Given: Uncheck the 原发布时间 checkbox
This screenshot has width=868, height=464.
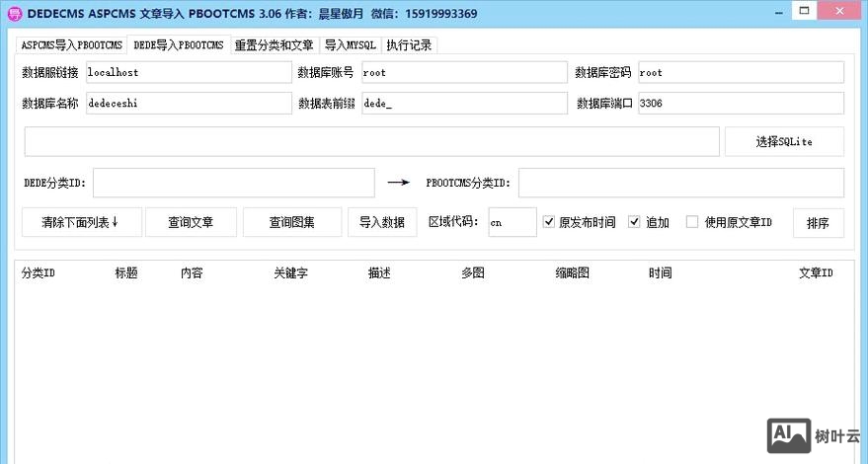Looking at the screenshot, I should tap(549, 222).
